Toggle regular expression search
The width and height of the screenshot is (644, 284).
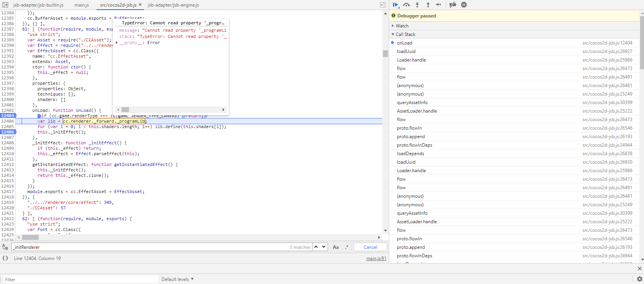(x=347, y=247)
